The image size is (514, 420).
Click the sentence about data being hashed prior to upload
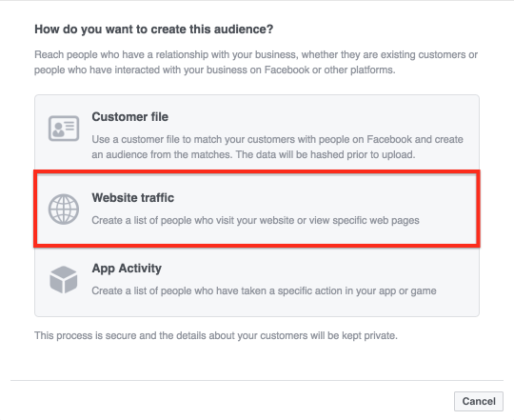326,154
